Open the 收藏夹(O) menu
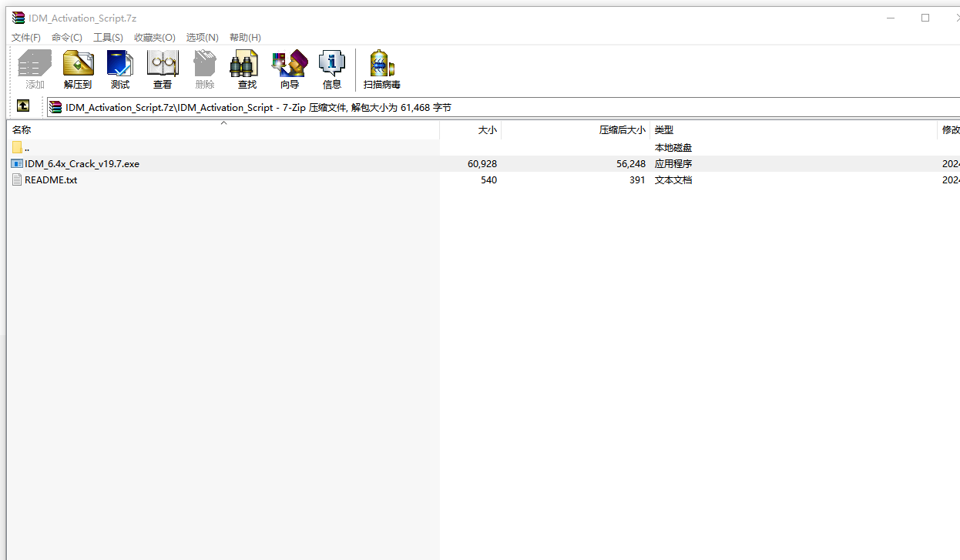The image size is (960, 560). (155, 37)
